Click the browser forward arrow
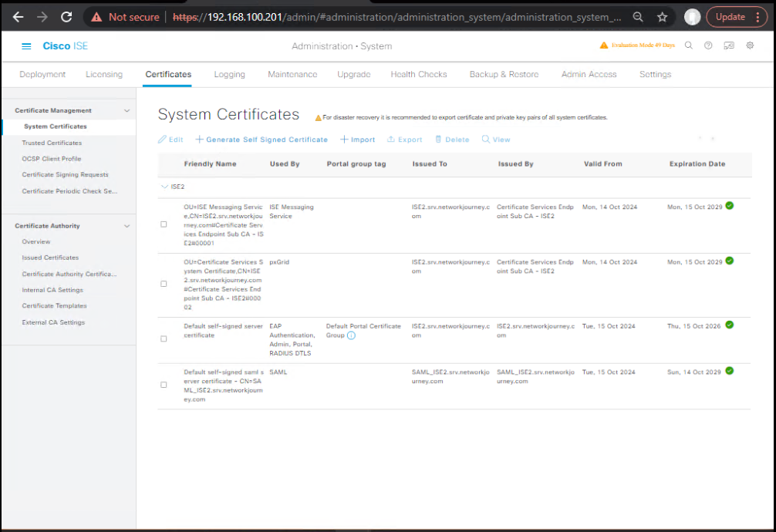Image resolution: width=776 pixels, height=532 pixels. pos(42,17)
